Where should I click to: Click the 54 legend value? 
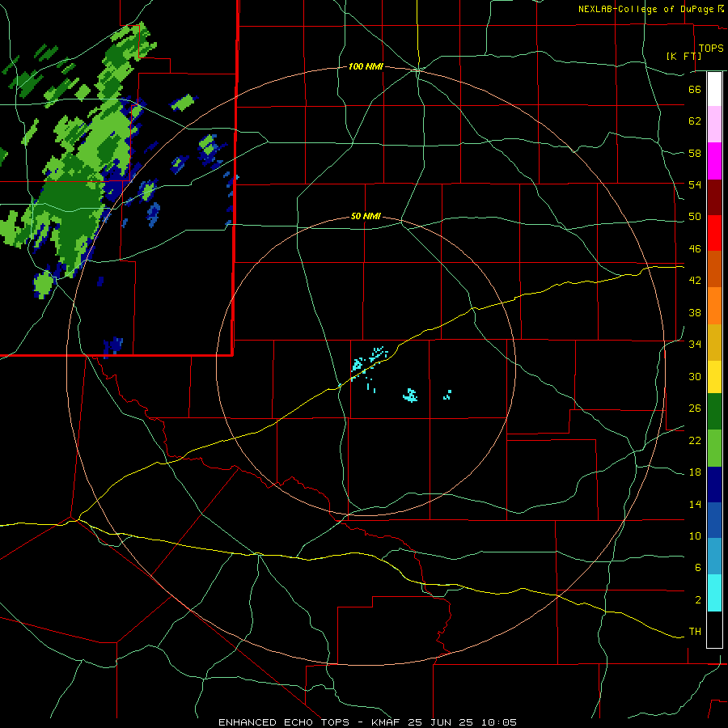[x=695, y=184]
